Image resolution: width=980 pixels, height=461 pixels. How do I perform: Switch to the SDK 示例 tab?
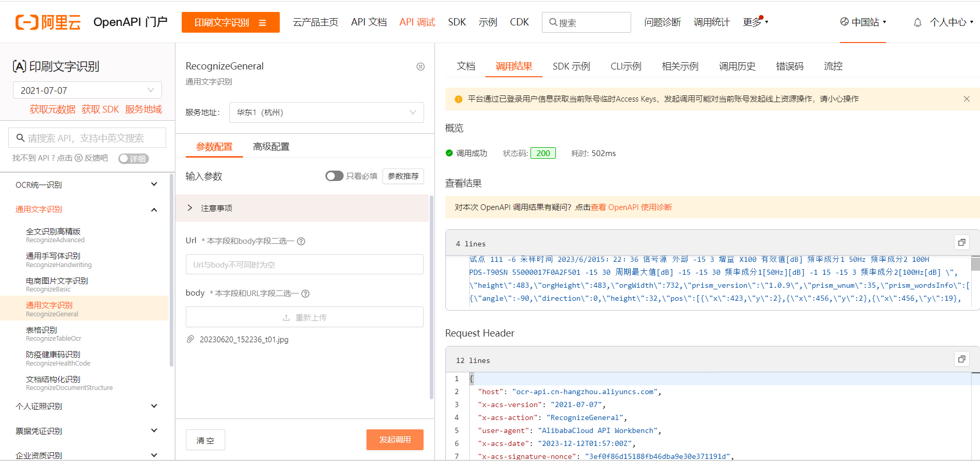click(571, 66)
